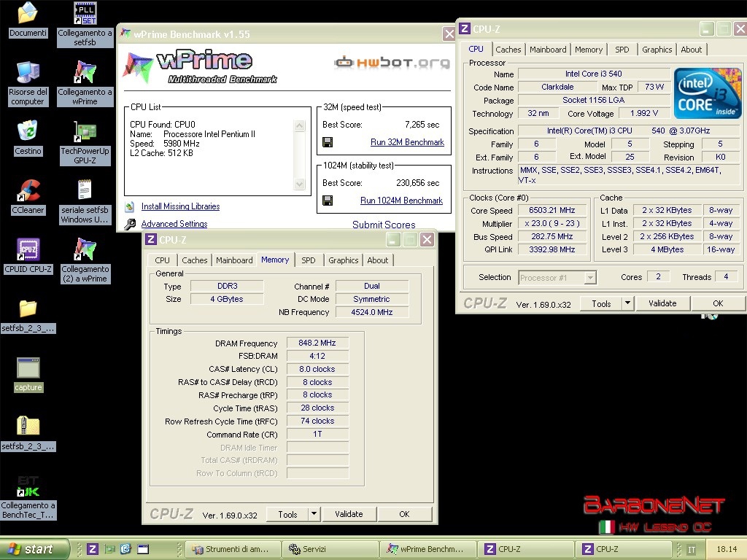
Task: Switch to Servizi taskbar item
Action: [x=330, y=549]
